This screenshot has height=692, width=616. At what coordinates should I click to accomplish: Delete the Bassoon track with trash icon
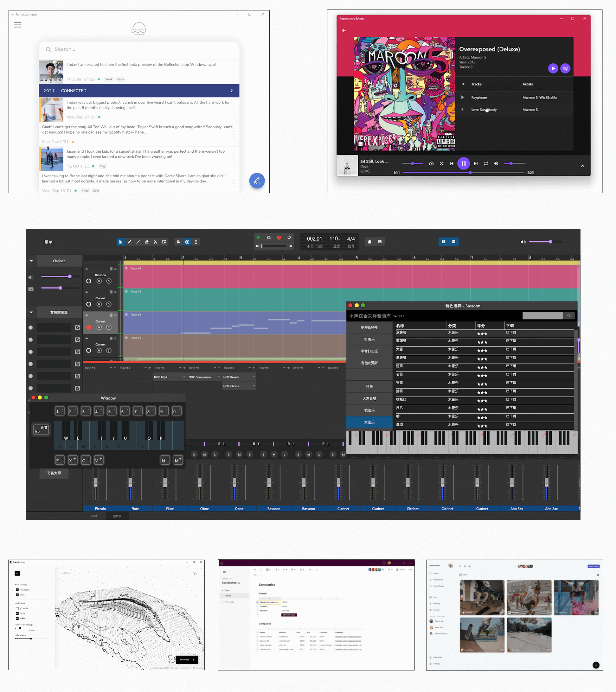click(111, 269)
